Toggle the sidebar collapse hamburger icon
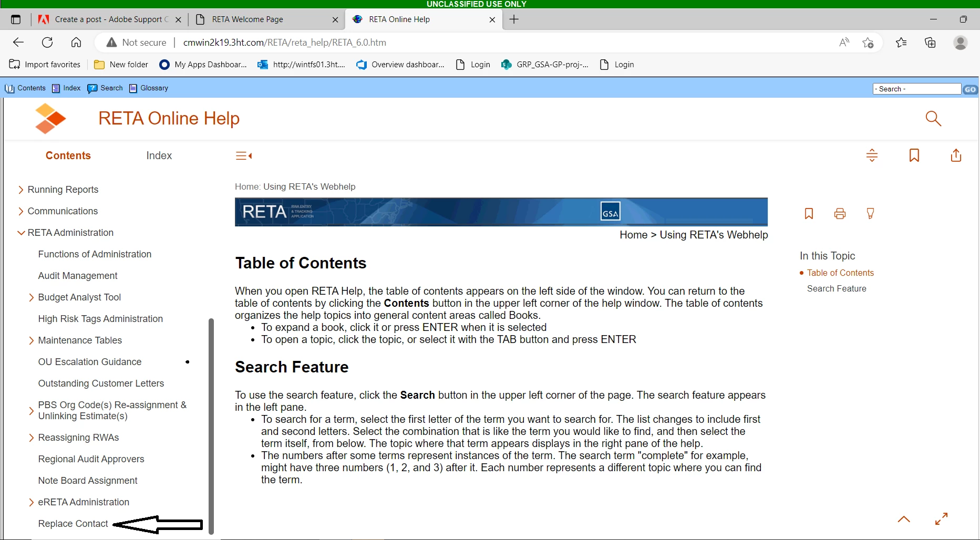980x540 pixels. 244,155
